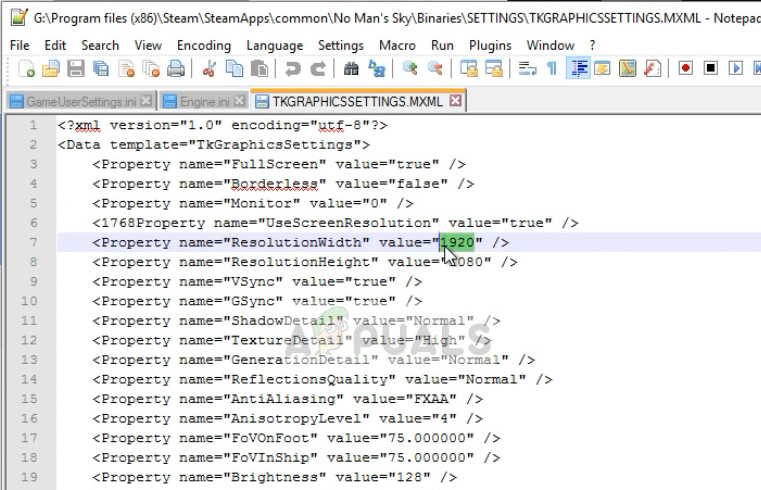Screen dimensions: 761x490
Task: Cut selection with the scissors icon
Action: [209, 69]
